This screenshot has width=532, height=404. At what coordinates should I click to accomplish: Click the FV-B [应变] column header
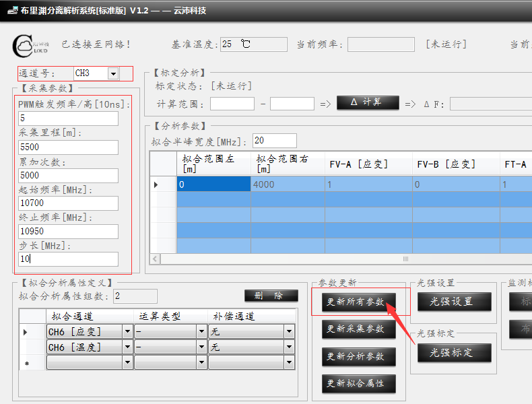pos(456,164)
